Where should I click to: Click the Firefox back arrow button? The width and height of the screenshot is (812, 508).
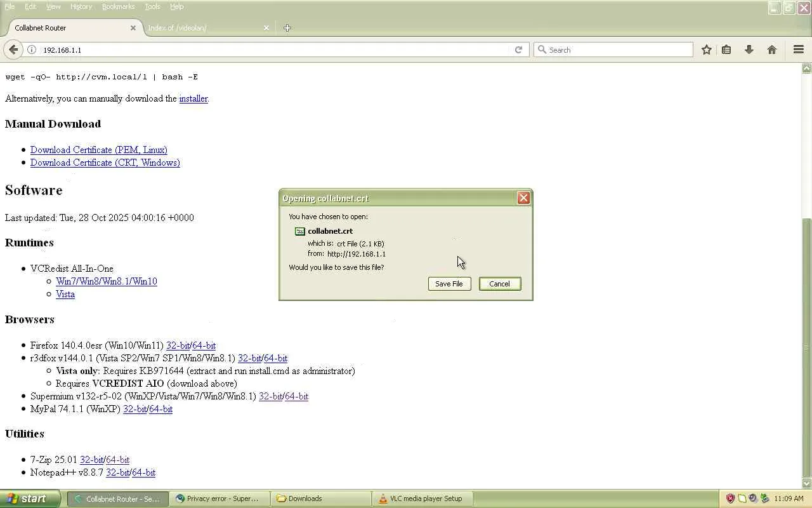[13, 50]
